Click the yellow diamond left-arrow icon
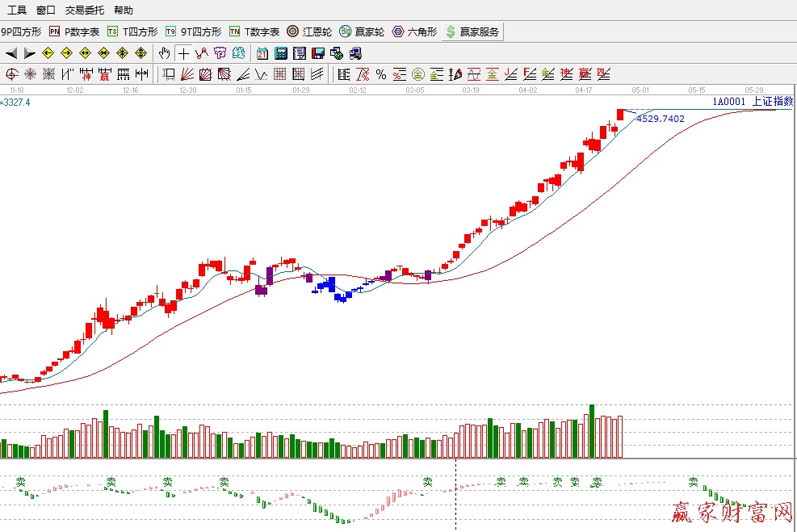 pos(48,53)
